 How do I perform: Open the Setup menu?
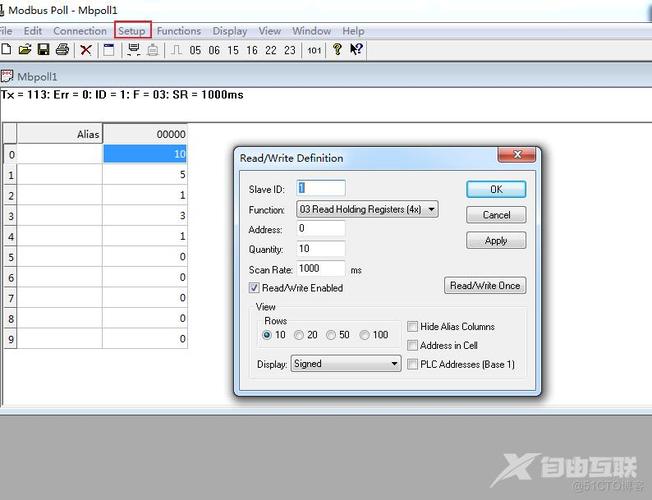point(132,31)
